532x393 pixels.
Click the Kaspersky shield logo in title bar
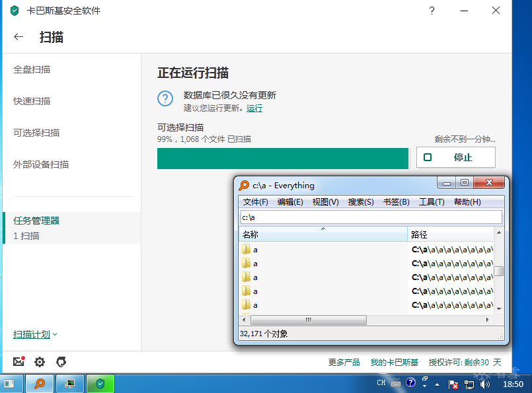15,11
